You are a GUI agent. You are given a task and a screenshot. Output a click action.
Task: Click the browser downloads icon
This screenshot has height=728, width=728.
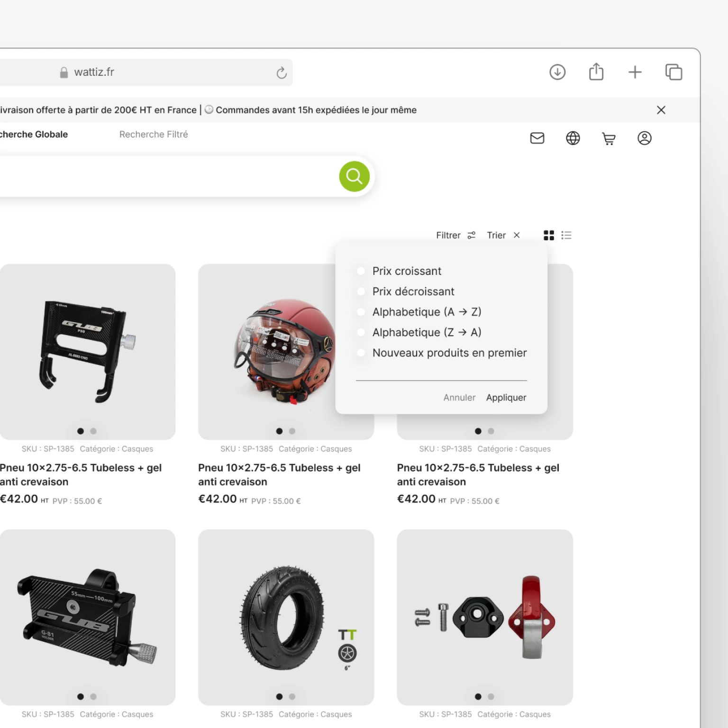point(557,72)
